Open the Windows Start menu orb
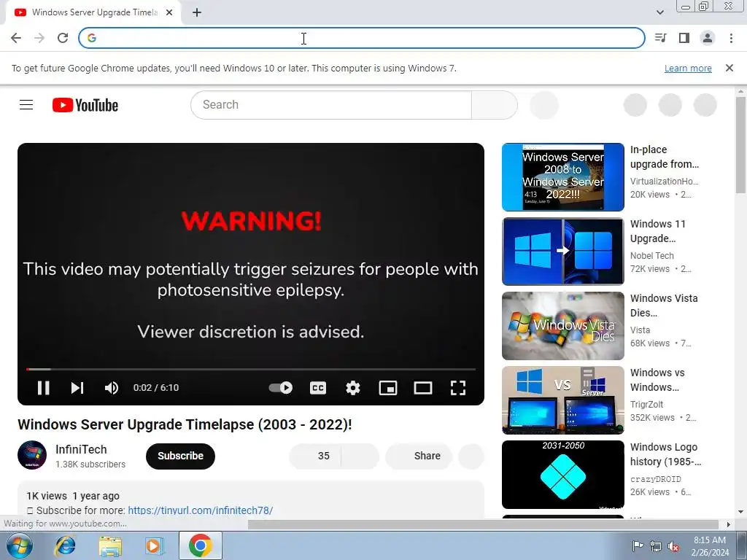Viewport: 747px width, 560px height. pos(20,545)
